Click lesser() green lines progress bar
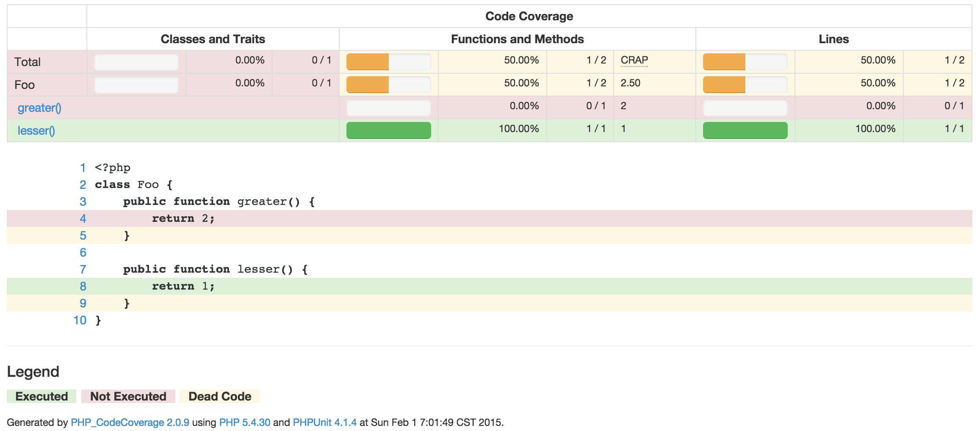The width and height of the screenshot is (980, 431). coord(745,130)
